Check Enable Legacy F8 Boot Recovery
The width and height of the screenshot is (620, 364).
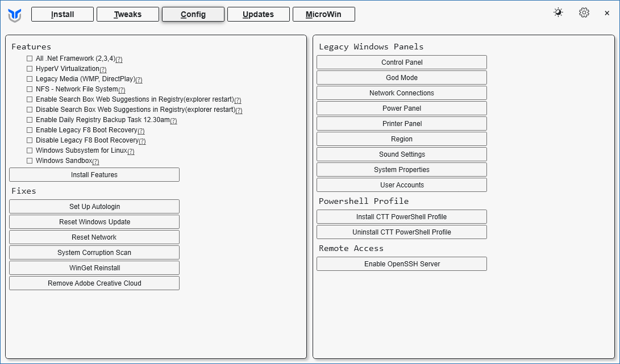30,130
